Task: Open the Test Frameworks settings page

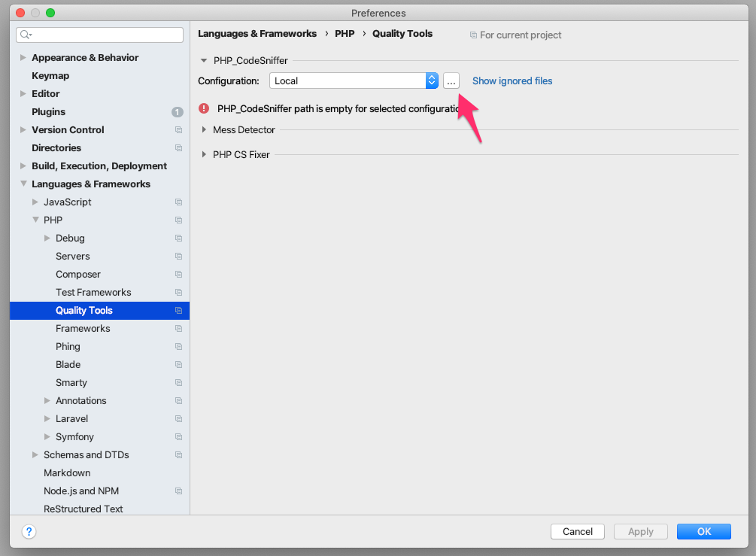Action: [x=93, y=293]
